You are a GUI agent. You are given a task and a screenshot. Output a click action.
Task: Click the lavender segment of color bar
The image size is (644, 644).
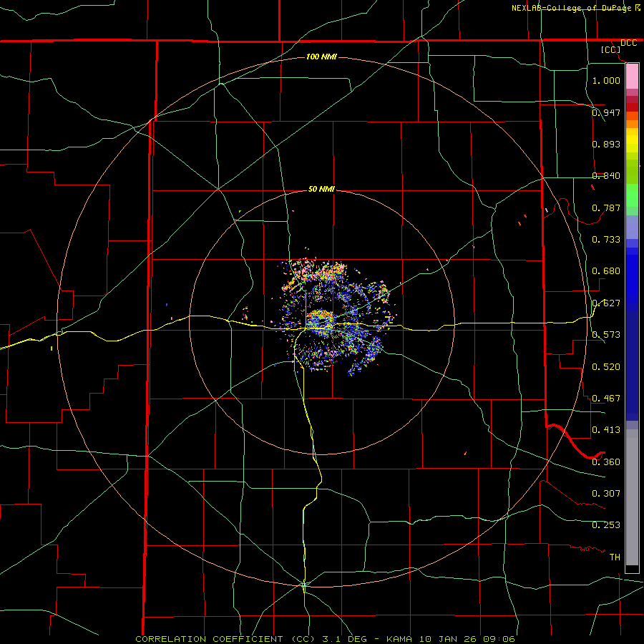(632, 227)
